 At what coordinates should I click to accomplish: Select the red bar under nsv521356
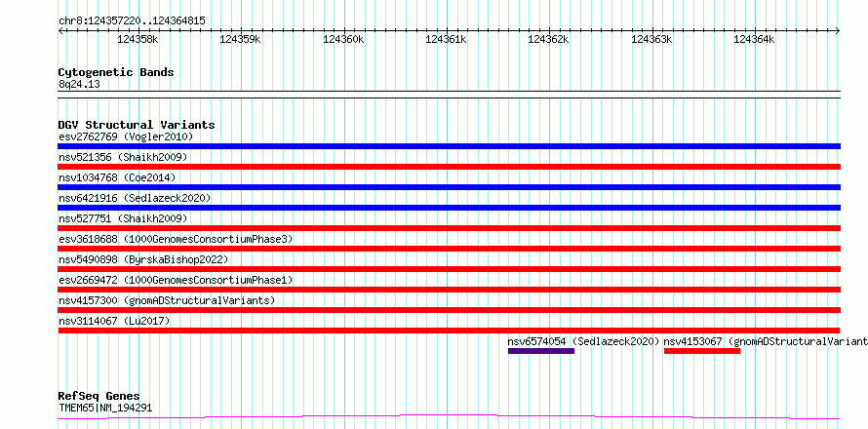pos(449,167)
